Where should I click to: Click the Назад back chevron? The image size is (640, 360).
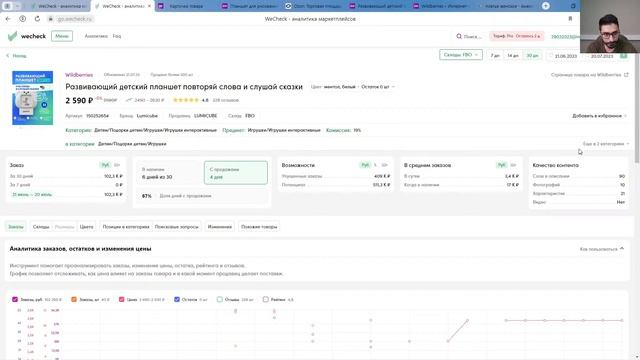[7, 56]
